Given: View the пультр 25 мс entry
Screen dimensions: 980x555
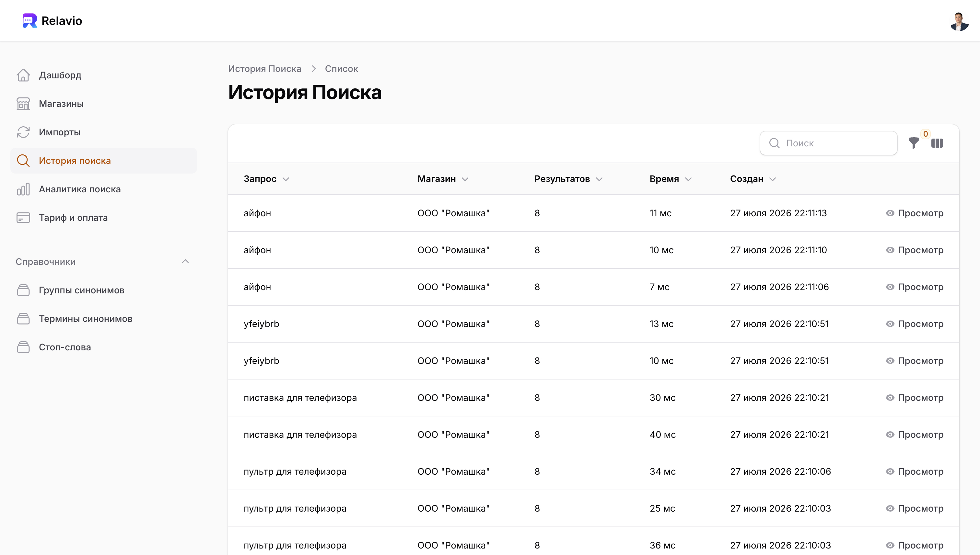Looking at the screenshot, I should click(915, 509).
